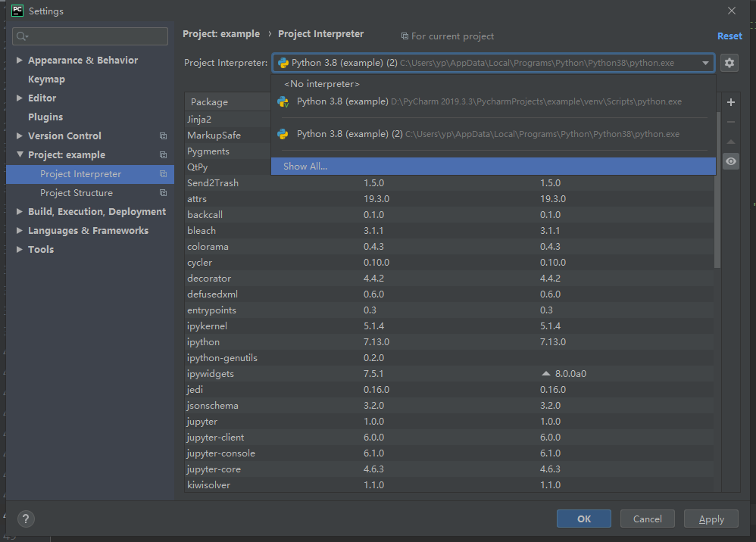
Task: Expand the Tools settings section
Action: pyautogui.click(x=19, y=249)
